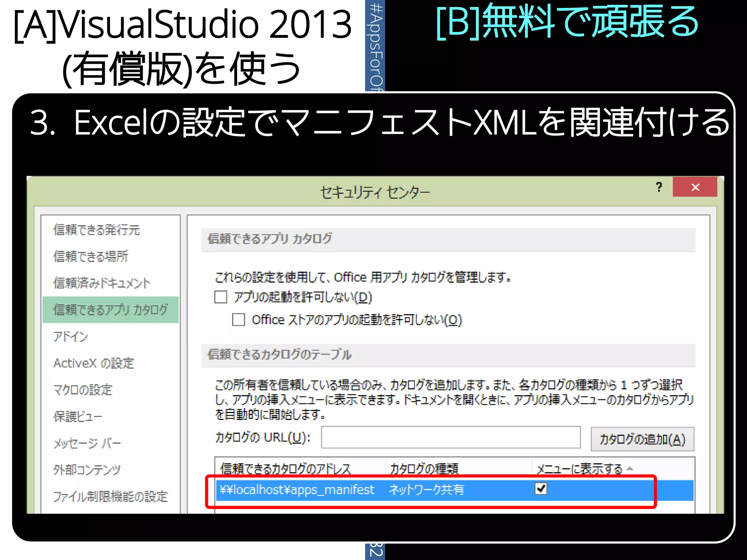Open 保護ビュー category

(x=78, y=416)
